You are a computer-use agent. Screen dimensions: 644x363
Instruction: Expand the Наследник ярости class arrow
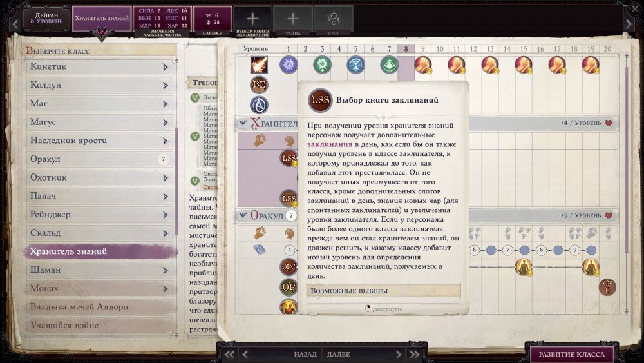pos(165,141)
